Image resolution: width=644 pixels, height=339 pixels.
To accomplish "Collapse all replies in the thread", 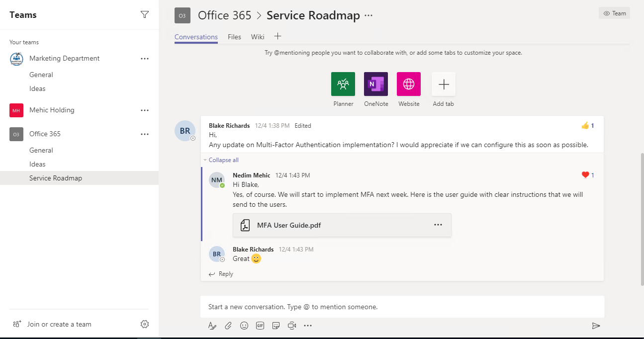I will (223, 160).
